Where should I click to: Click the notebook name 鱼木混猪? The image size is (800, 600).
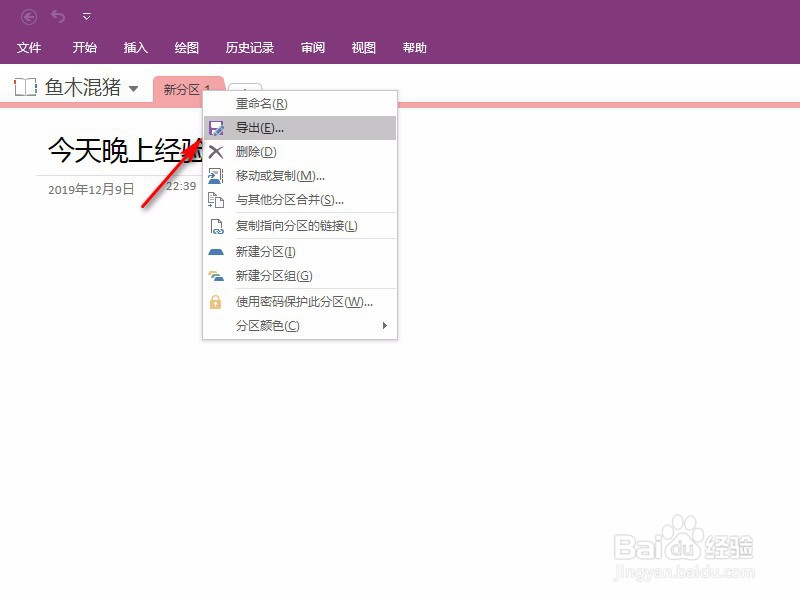pyautogui.click(x=83, y=87)
